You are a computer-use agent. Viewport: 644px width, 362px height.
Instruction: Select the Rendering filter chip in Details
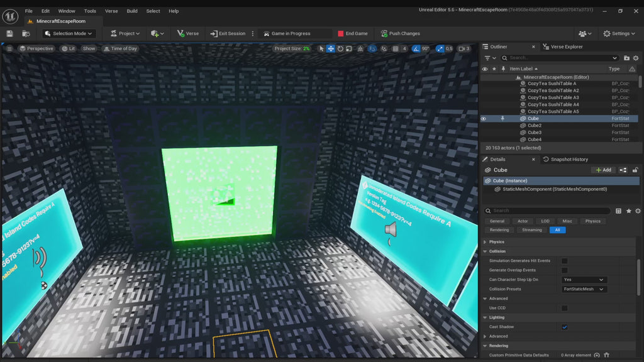pyautogui.click(x=499, y=230)
